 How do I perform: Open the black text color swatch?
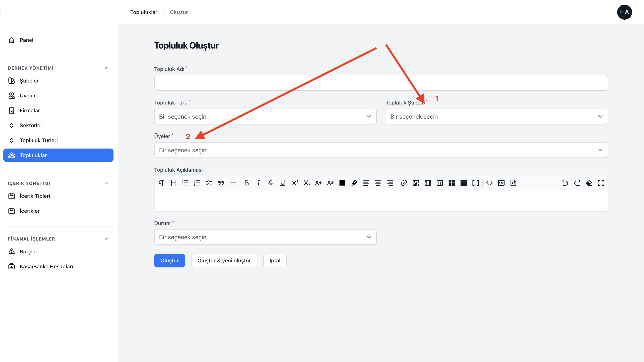(342, 183)
